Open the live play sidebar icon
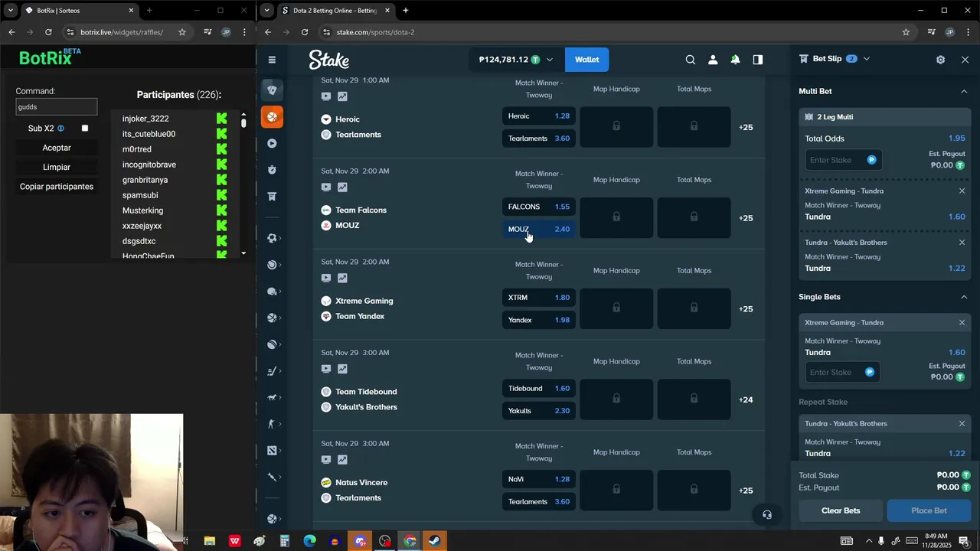Screen dimensions: 980x551 tap(272, 143)
